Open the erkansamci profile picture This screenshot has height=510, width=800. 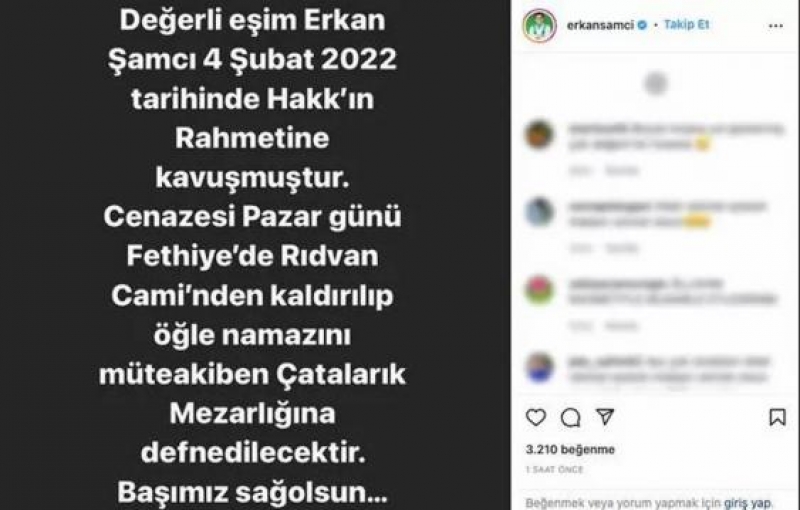[x=539, y=25]
